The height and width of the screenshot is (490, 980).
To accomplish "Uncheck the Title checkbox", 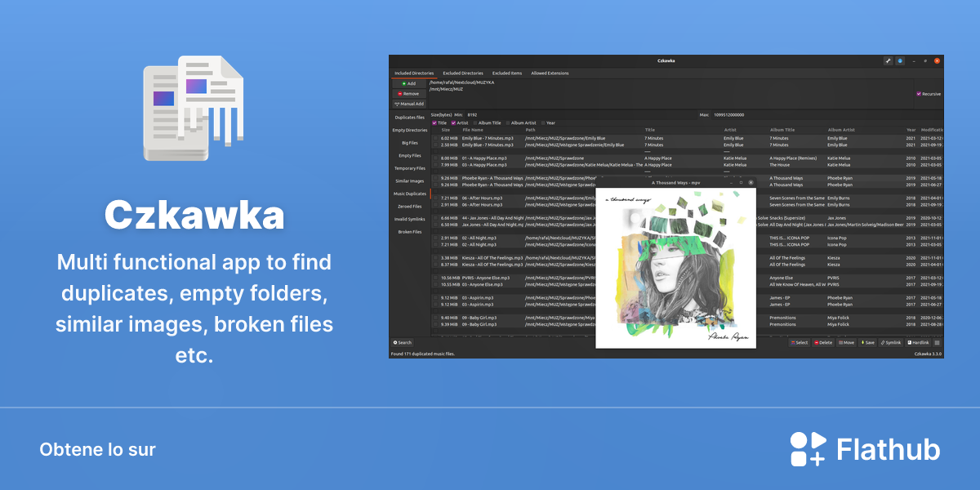I will click(434, 122).
